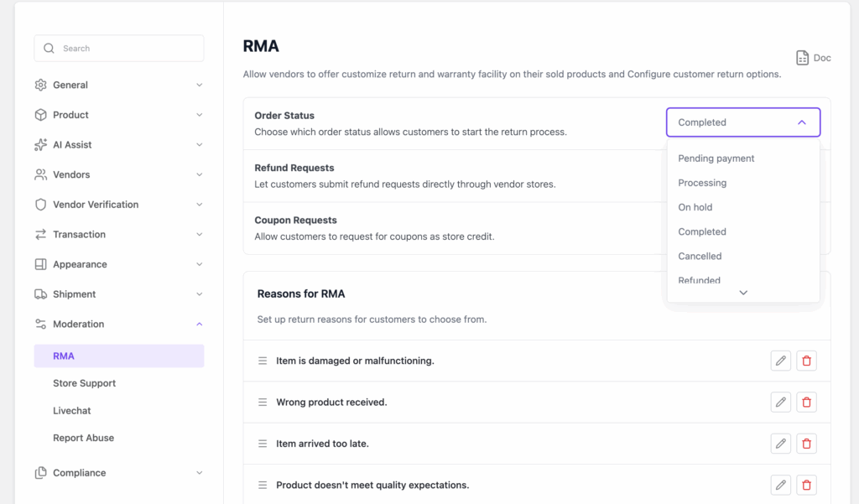Collapse the Moderation section
The width and height of the screenshot is (859, 504).
tap(199, 324)
